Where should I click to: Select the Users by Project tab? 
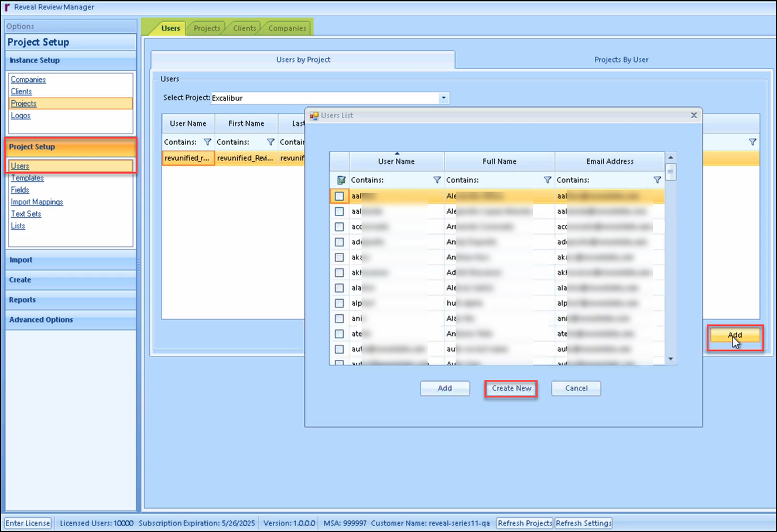[x=303, y=60]
